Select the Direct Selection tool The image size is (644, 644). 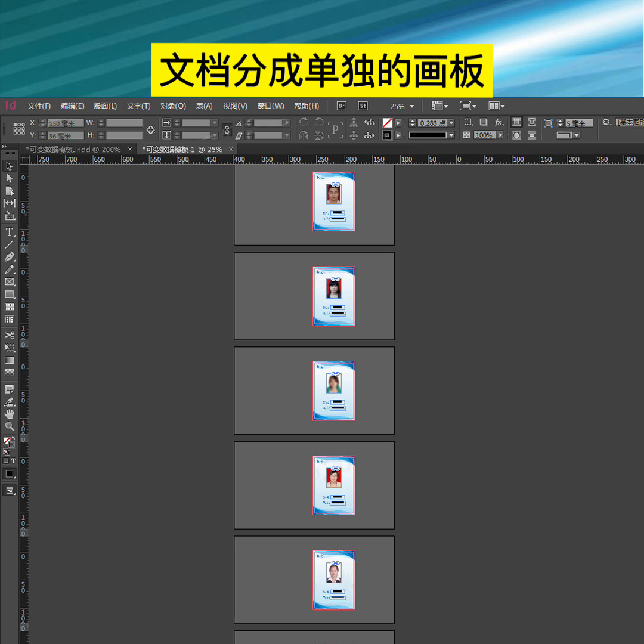point(10,178)
